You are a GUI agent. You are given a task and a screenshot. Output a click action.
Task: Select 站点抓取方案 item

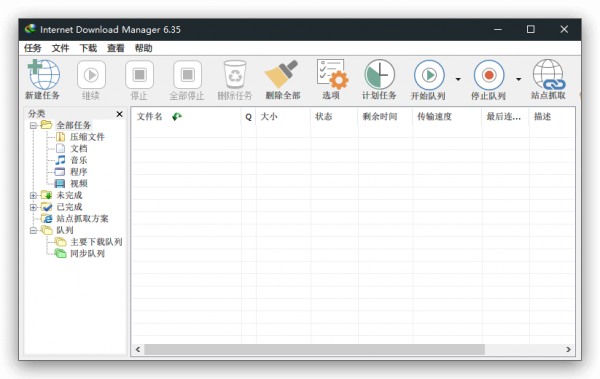click(82, 219)
